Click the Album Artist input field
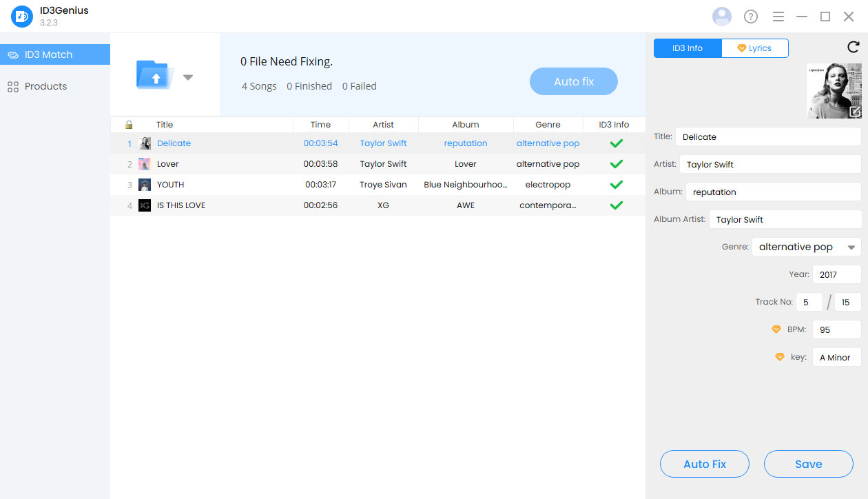The height and width of the screenshot is (499, 868). point(785,219)
